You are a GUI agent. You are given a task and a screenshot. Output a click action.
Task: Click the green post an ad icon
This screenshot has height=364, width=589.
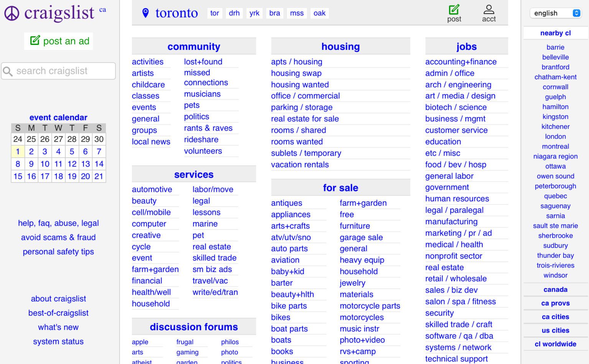(x=35, y=40)
